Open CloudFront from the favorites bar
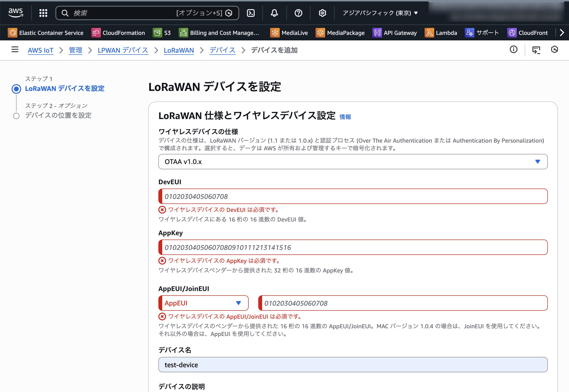Viewport: 569px width, 392px height. 527,33
